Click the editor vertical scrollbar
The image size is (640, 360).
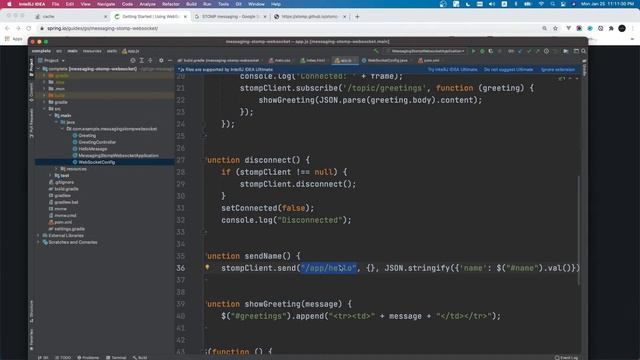click(x=578, y=229)
